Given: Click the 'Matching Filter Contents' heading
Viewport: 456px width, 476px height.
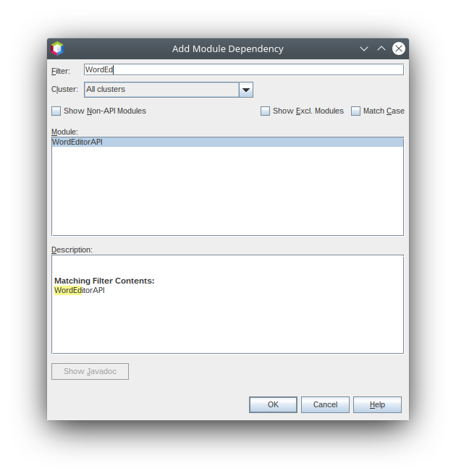Looking at the screenshot, I should (104, 281).
